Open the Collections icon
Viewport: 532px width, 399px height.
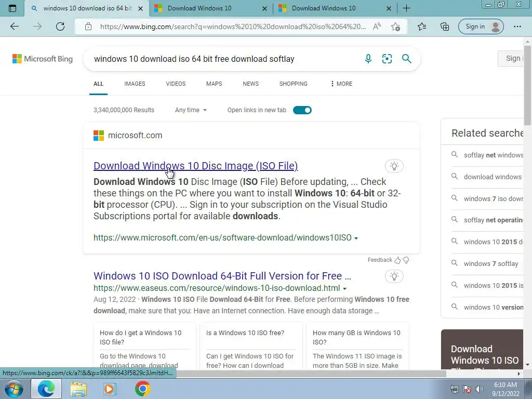pyautogui.click(x=445, y=26)
